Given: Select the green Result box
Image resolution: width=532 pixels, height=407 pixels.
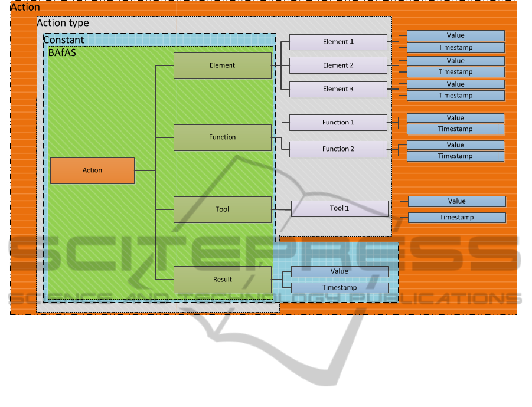Looking at the screenshot, I should click(222, 280).
